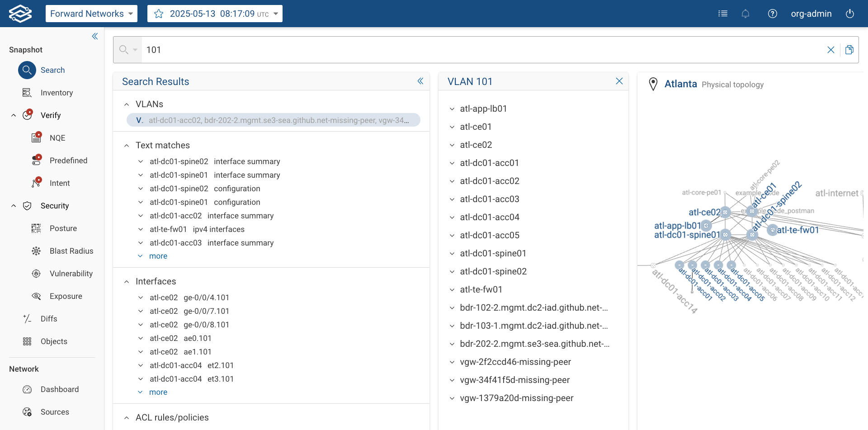The height and width of the screenshot is (430, 868).
Task: Open the Vulnerability analysis page
Action: (x=71, y=273)
